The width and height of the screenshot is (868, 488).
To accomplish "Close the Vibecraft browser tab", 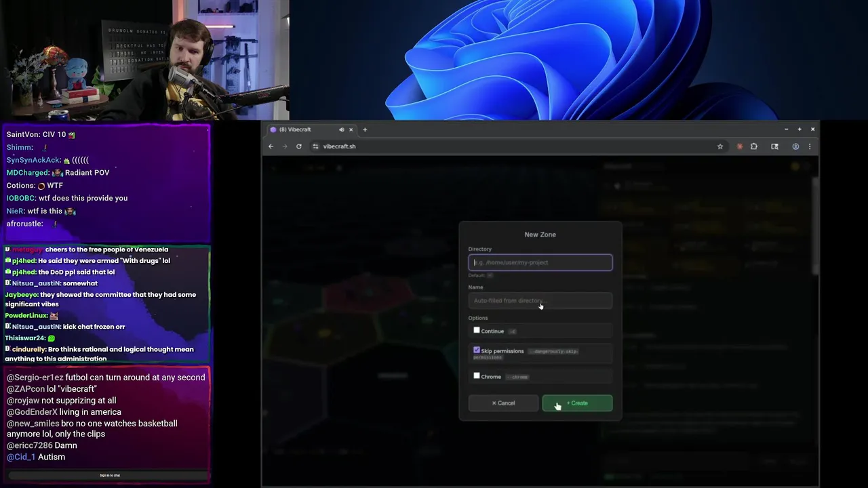I will click(x=351, y=129).
